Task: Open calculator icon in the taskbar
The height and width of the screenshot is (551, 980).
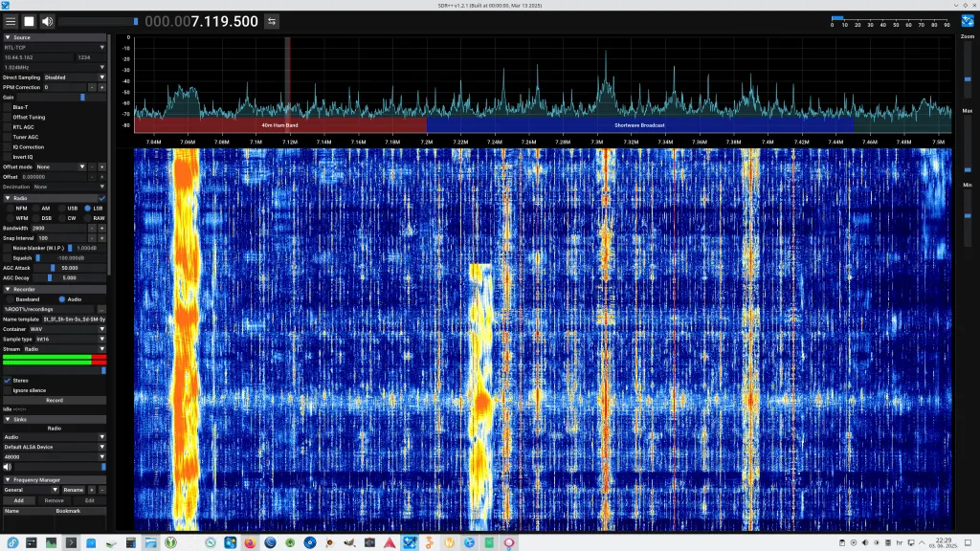Action: click(130, 543)
